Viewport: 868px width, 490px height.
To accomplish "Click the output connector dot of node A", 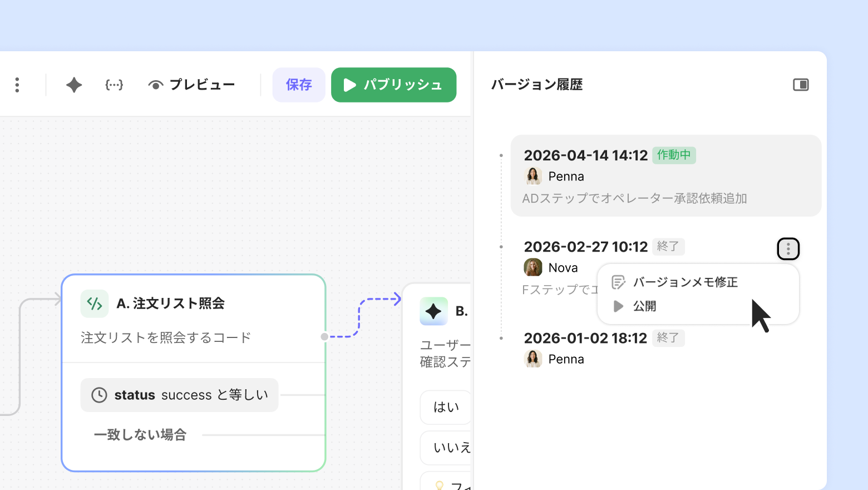I will (324, 336).
